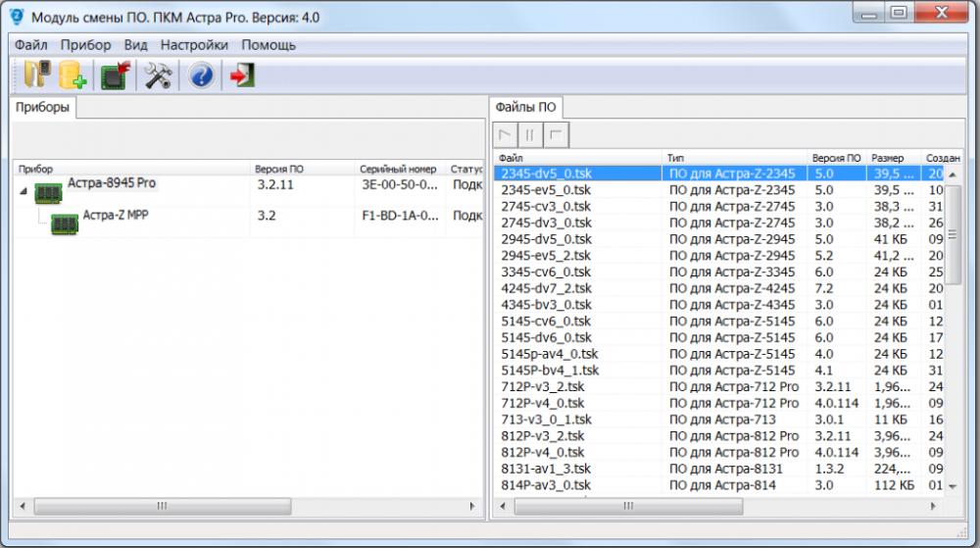The height and width of the screenshot is (548, 980).
Task: Click file list horizontal scroll right arrow
Action: (x=933, y=506)
